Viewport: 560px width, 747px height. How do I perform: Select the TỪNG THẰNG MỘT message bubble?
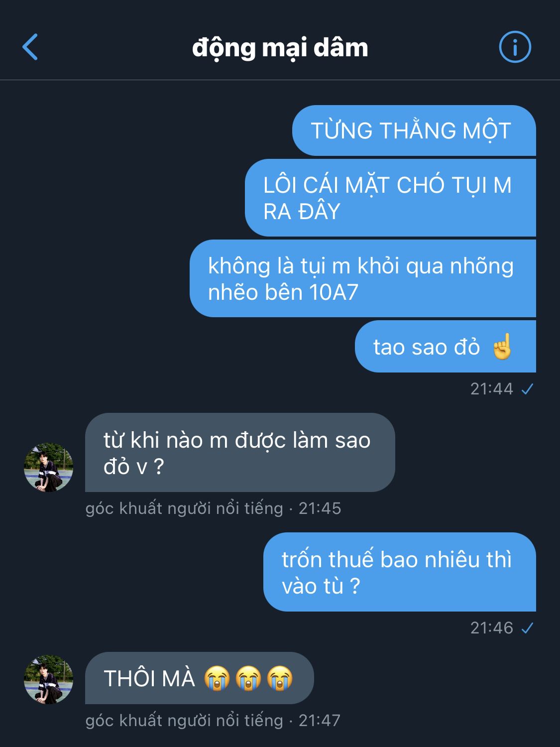click(414, 130)
